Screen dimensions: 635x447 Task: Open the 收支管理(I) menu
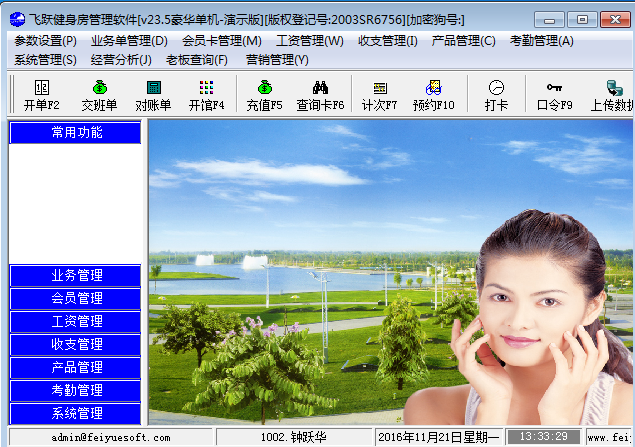(x=388, y=41)
